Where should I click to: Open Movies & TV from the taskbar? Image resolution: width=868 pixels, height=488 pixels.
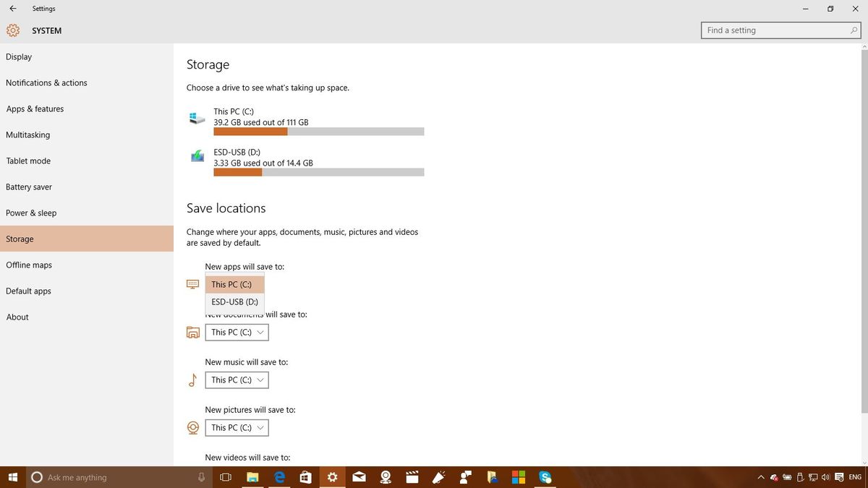coord(412,477)
